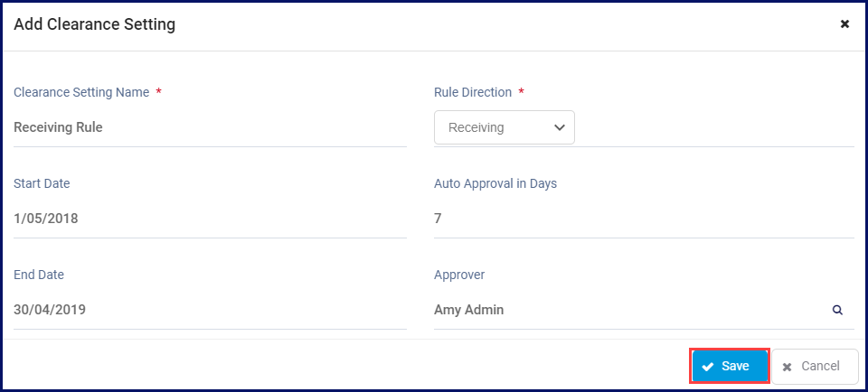Click the checkmark icon on Save
This screenshot has width=868, height=392.
pyautogui.click(x=708, y=367)
